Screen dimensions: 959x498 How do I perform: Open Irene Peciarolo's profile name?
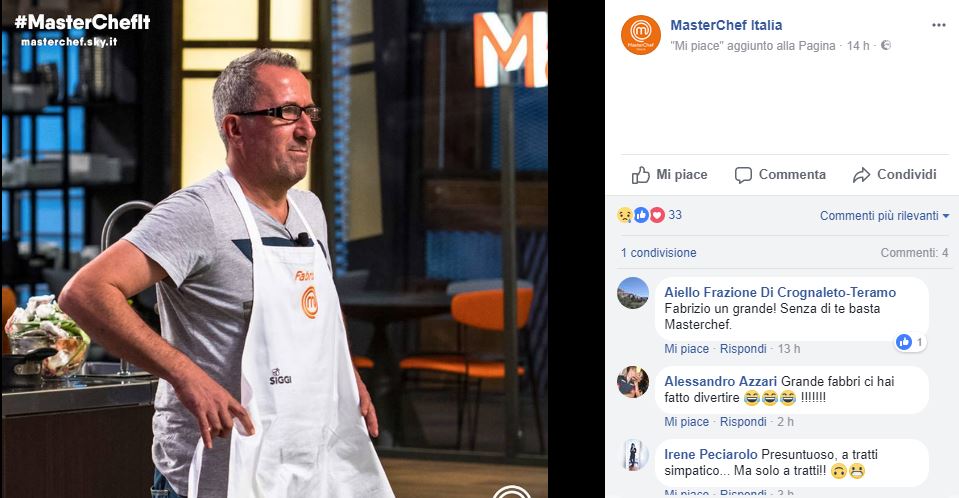point(711,455)
